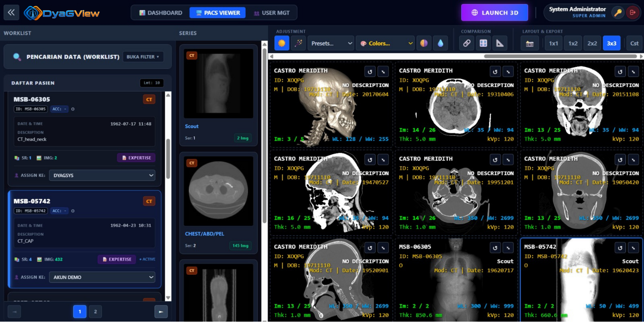Open EXPERTISE for patient MSB-05742
644x324 pixels.
coord(117,260)
